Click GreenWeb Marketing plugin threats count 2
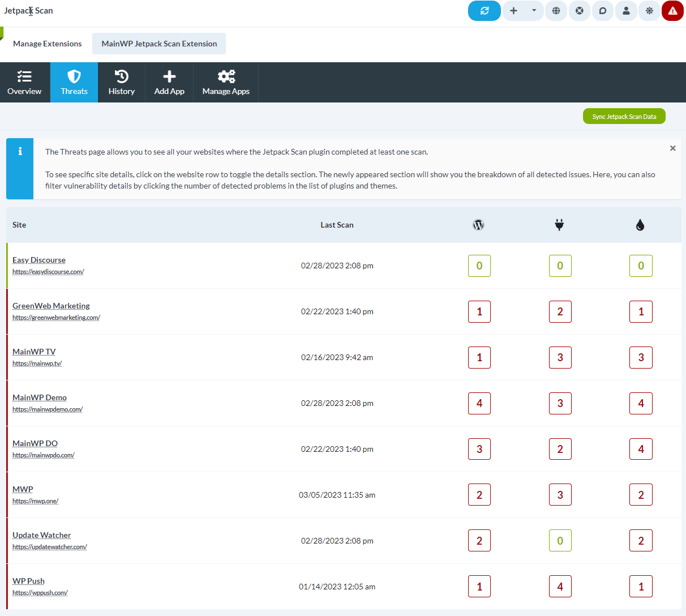The height and width of the screenshot is (616, 686). [x=560, y=311]
